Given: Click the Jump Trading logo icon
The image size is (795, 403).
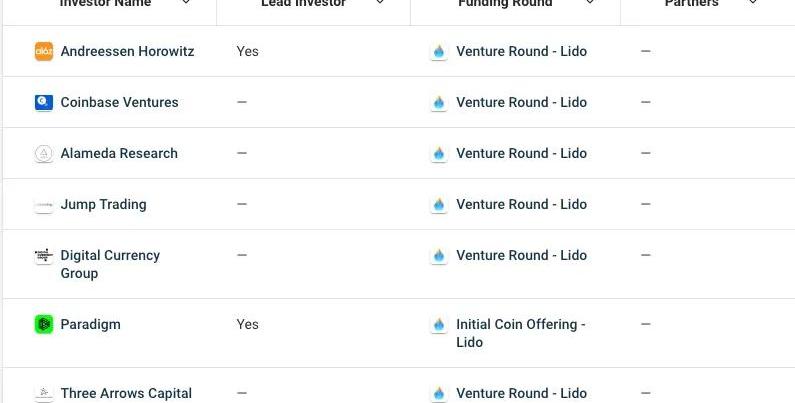Looking at the screenshot, I should coord(43,204).
